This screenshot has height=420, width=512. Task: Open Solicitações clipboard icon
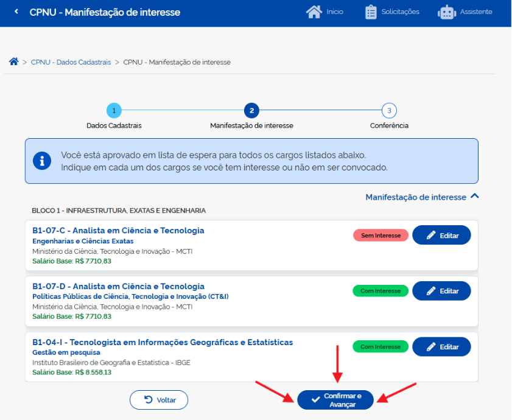click(x=371, y=12)
